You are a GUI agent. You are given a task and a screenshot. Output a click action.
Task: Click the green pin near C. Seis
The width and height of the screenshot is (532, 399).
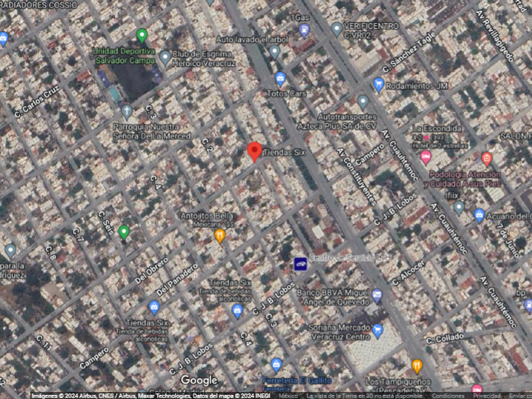point(124,233)
